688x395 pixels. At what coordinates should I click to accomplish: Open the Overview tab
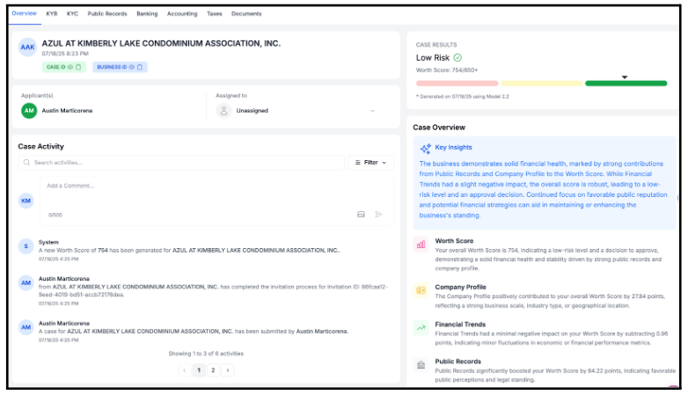coord(24,14)
